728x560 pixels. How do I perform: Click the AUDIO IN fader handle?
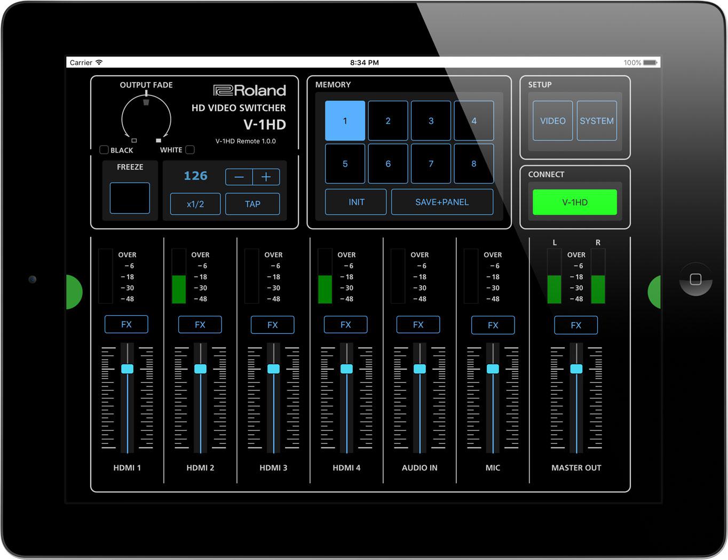[x=420, y=369]
